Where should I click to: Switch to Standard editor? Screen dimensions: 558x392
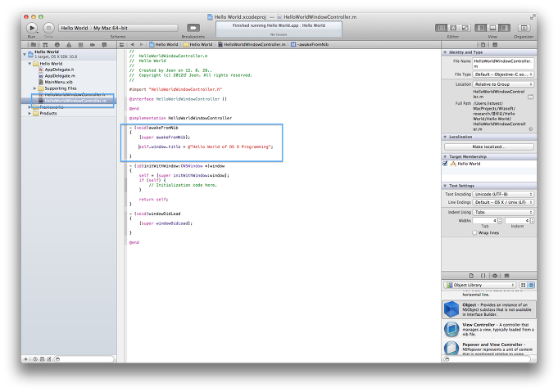pos(442,28)
